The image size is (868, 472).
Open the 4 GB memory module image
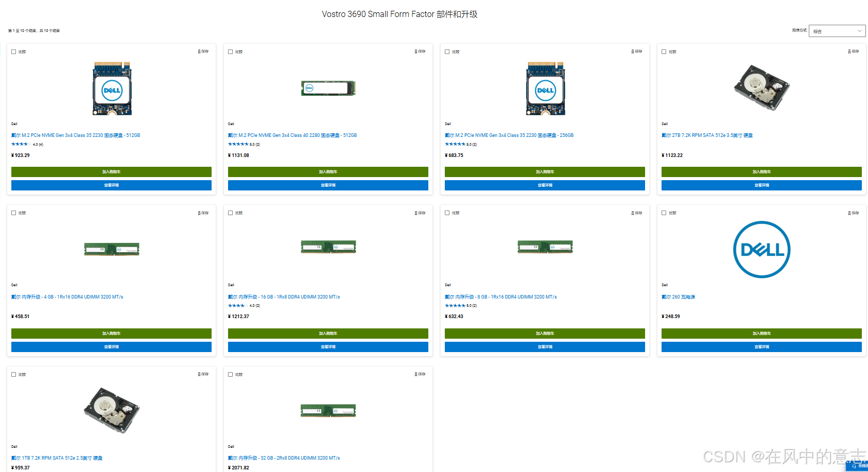tap(112, 250)
